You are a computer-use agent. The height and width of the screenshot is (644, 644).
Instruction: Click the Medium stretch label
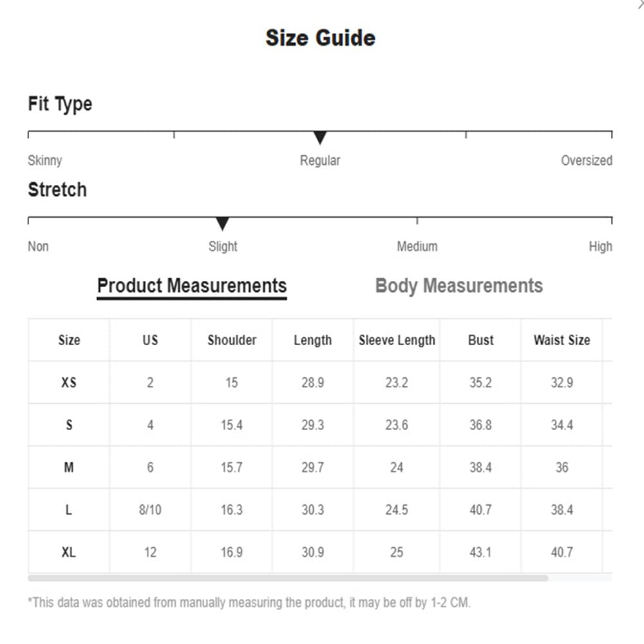417,247
